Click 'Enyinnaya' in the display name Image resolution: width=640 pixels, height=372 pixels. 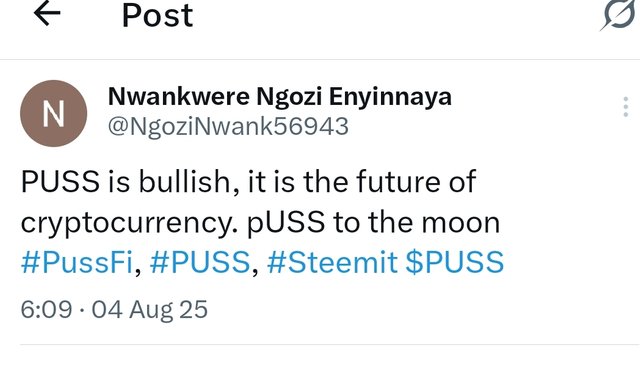pos(390,98)
